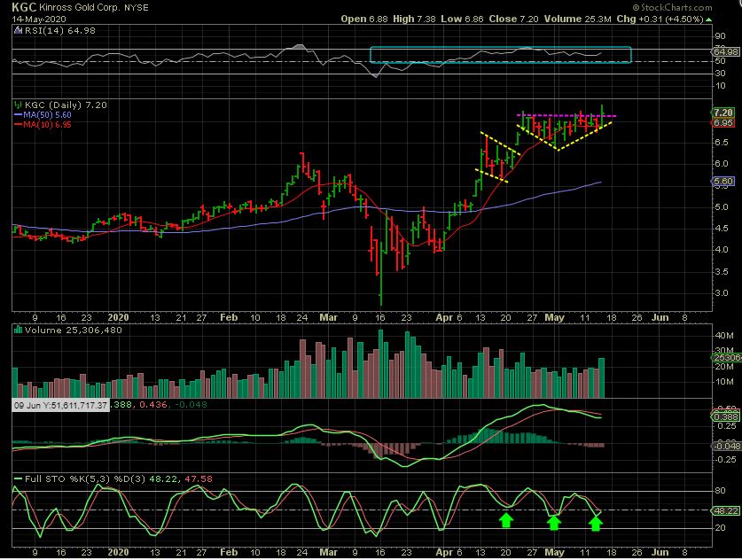Click the 64.98 RSI value tag on axis

click(725, 51)
